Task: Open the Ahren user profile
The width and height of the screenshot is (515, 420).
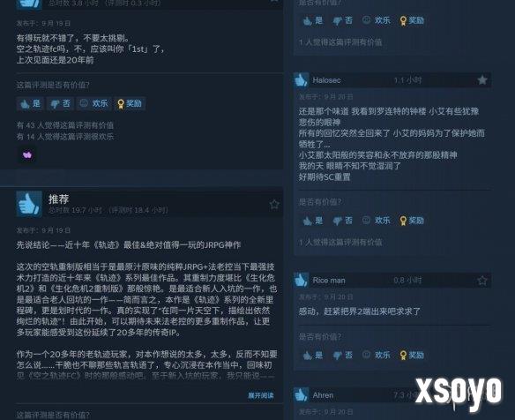Action: (x=323, y=395)
